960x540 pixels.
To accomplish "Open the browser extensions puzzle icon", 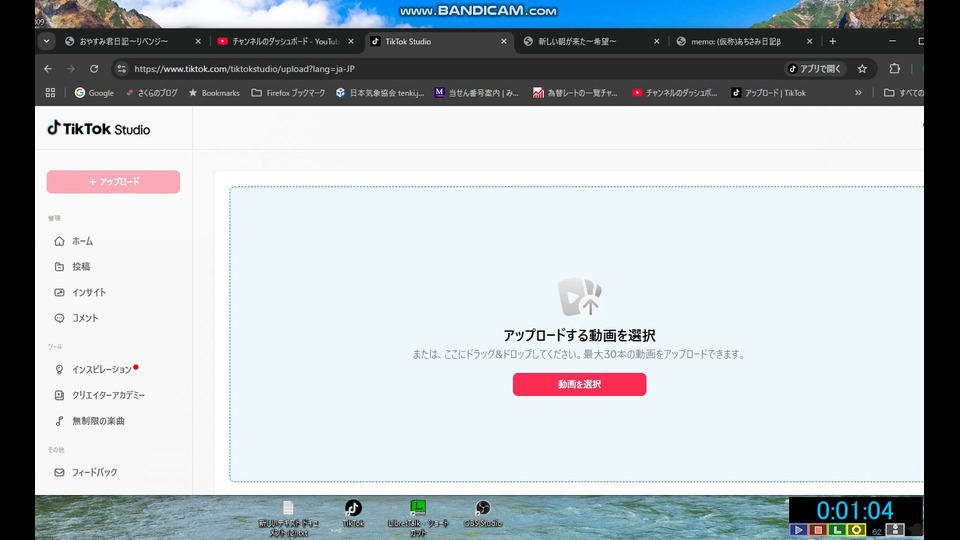I will click(x=894, y=69).
